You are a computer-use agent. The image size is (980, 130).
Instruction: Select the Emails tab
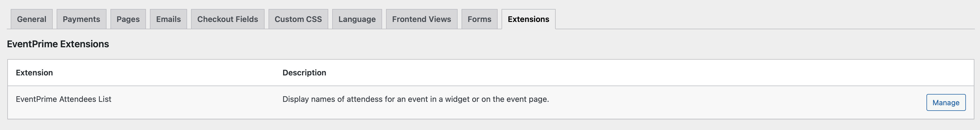(x=168, y=19)
